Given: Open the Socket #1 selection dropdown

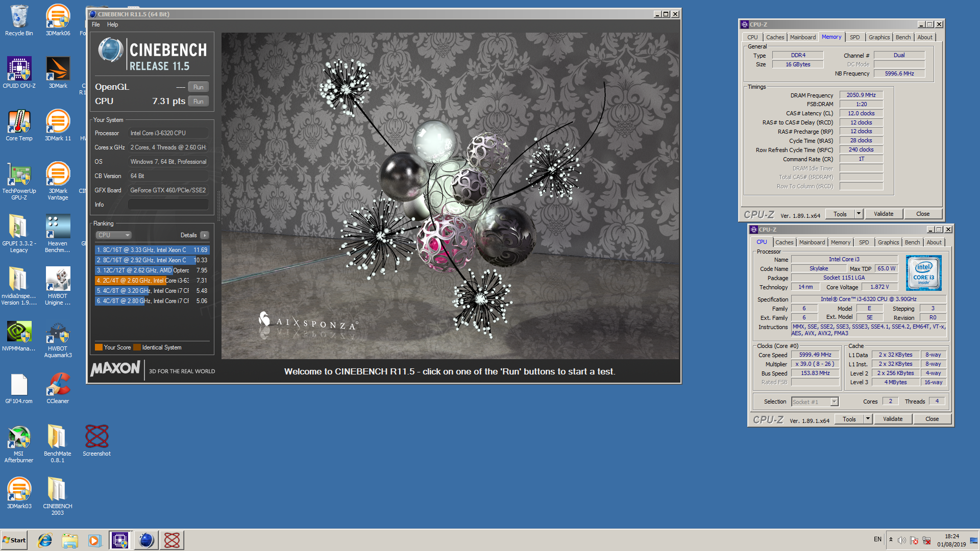Looking at the screenshot, I should click(815, 402).
